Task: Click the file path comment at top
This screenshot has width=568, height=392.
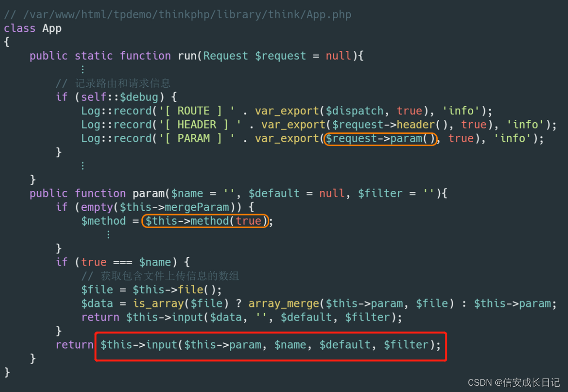Action: coord(177,14)
